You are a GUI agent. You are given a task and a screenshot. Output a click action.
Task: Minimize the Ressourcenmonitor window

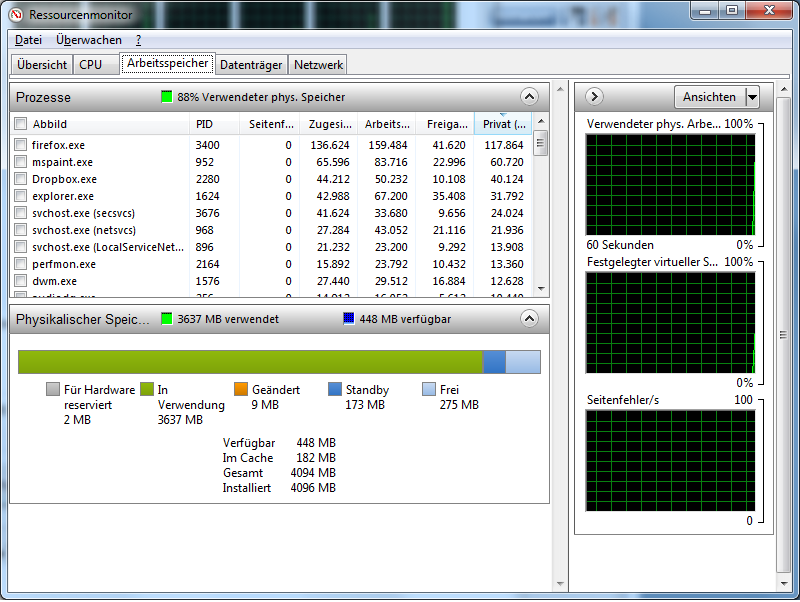coord(705,11)
